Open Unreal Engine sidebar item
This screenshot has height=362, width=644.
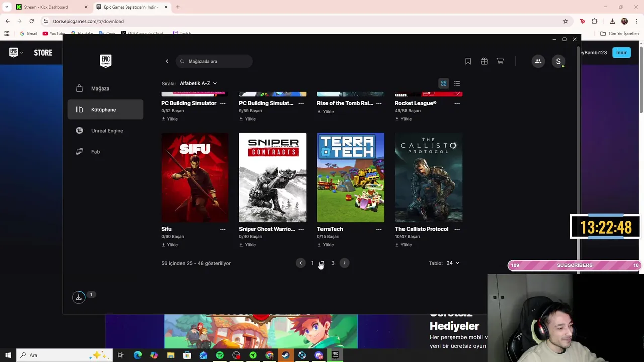coord(106,131)
